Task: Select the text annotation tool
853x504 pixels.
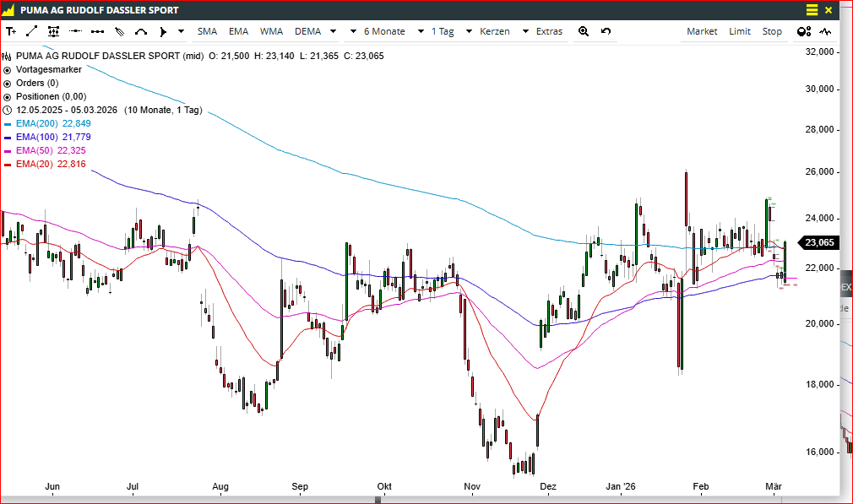Action: (x=11, y=31)
